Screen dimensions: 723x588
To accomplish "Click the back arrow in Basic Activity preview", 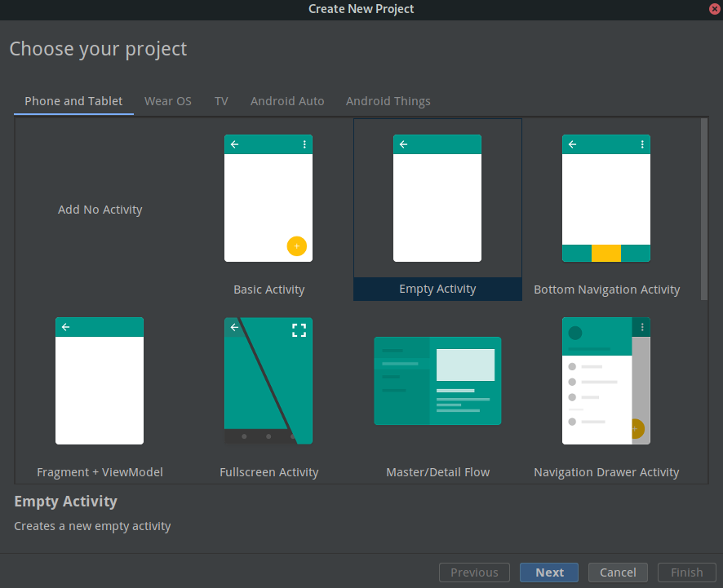I will (235, 144).
